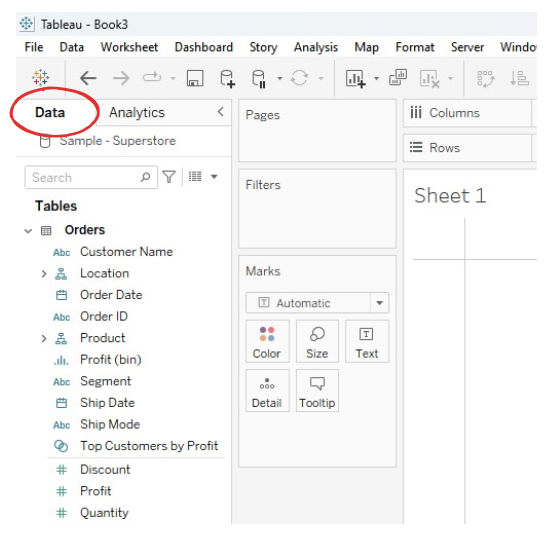
Task: Click the Undo back arrow
Action: coord(88,78)
